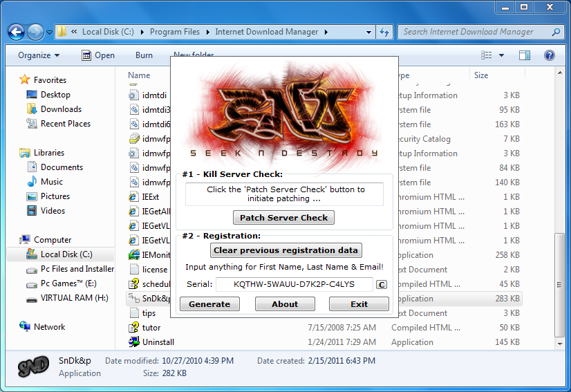Refresh the folder view
The height and width of the screenshot is (392, 571).
coord(384,32)
